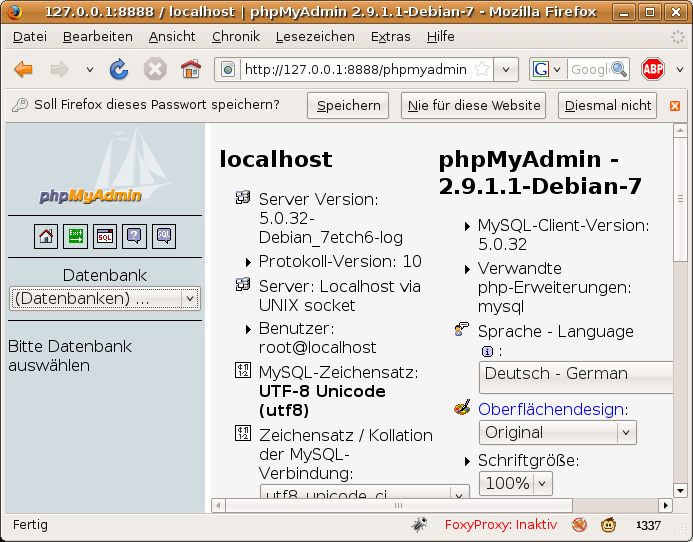Open the 100% Schriftgröße dropdown
The height and width of the screenshot is (542, 693).
point(516,483)
